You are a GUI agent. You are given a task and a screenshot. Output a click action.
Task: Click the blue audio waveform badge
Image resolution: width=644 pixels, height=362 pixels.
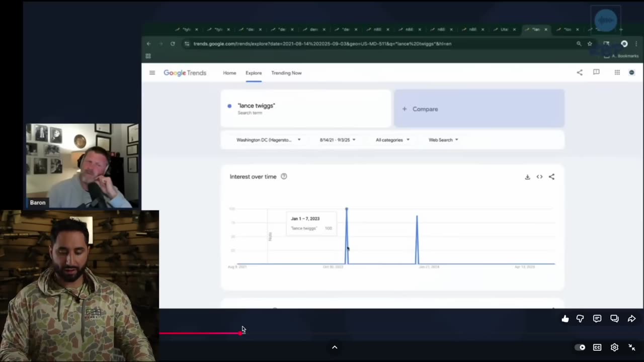(x=606, y=20)
